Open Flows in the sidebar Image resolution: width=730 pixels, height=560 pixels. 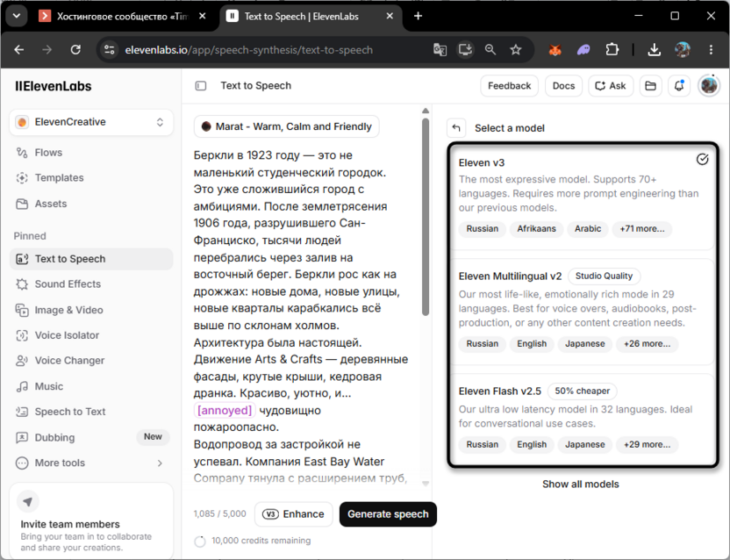click(48, 153)
